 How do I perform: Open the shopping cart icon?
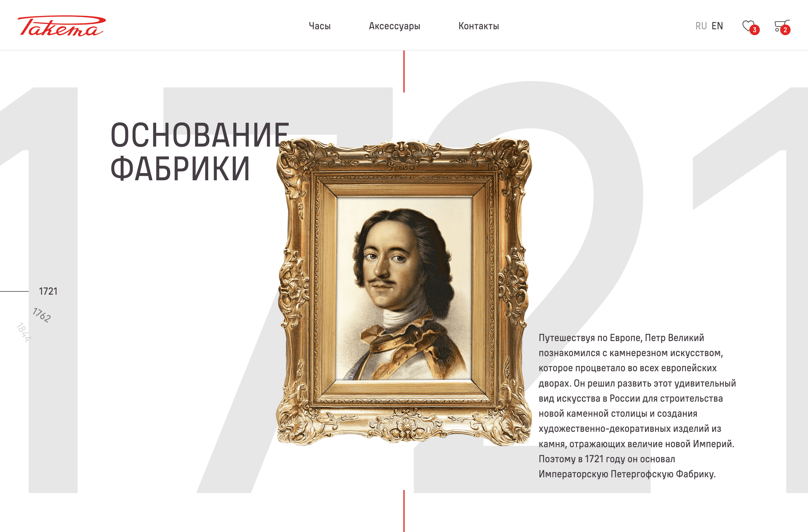tap(782, 27)
